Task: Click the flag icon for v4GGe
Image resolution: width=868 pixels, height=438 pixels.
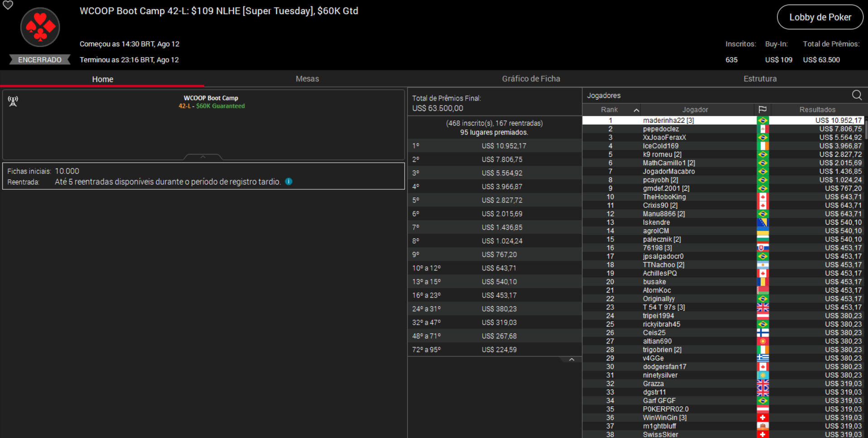Action: tap(763, 358)
